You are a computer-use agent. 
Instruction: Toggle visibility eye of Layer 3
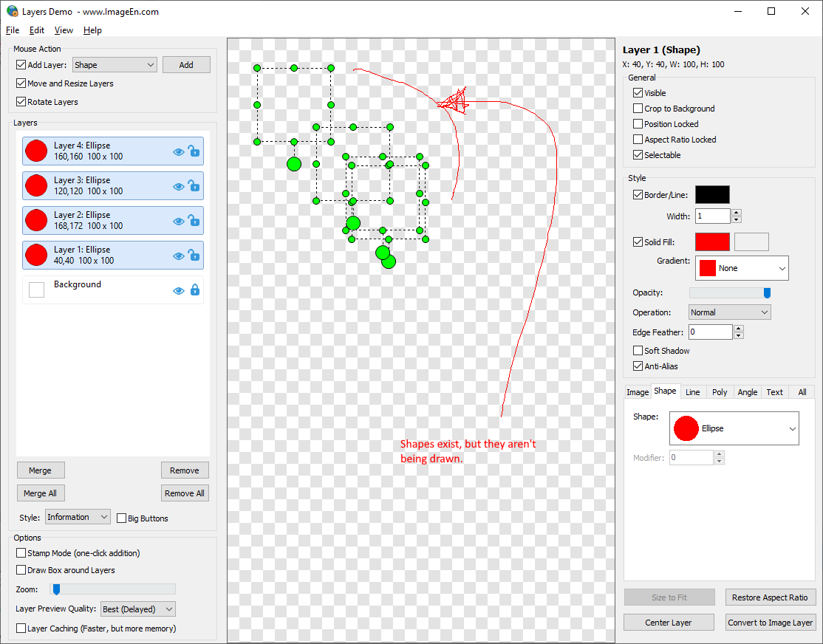point(179,186)
